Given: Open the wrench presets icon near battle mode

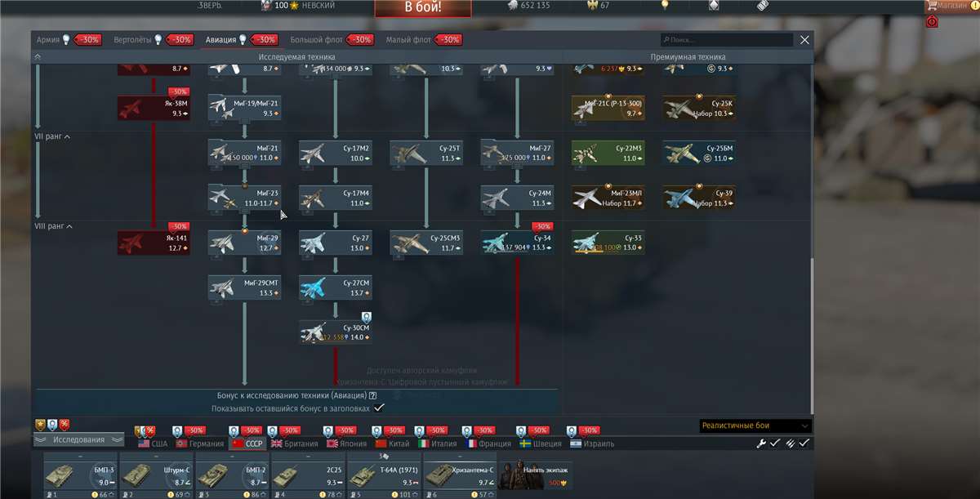Looking at the screenshot, I should (x=761, y=443).
